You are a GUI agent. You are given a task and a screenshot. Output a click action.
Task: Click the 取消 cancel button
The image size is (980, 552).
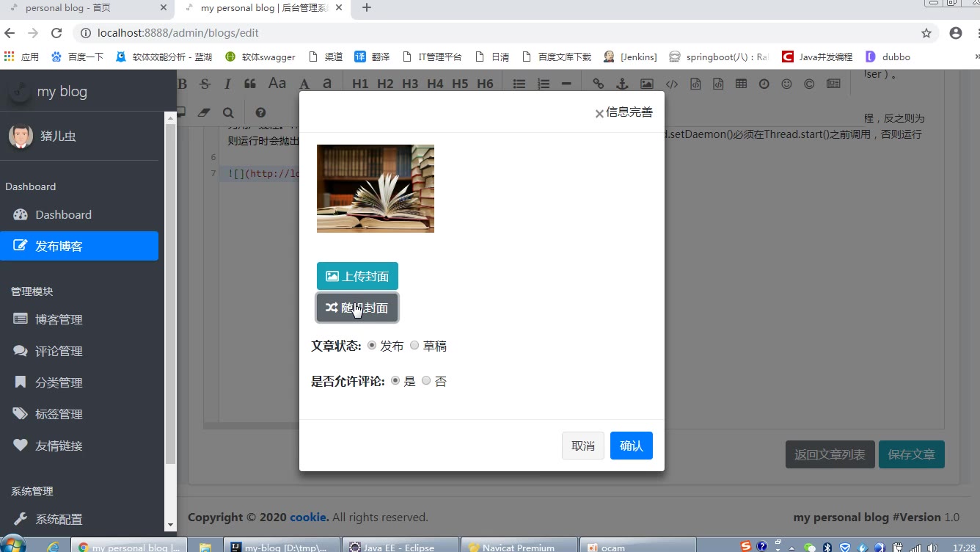[582, 446]
